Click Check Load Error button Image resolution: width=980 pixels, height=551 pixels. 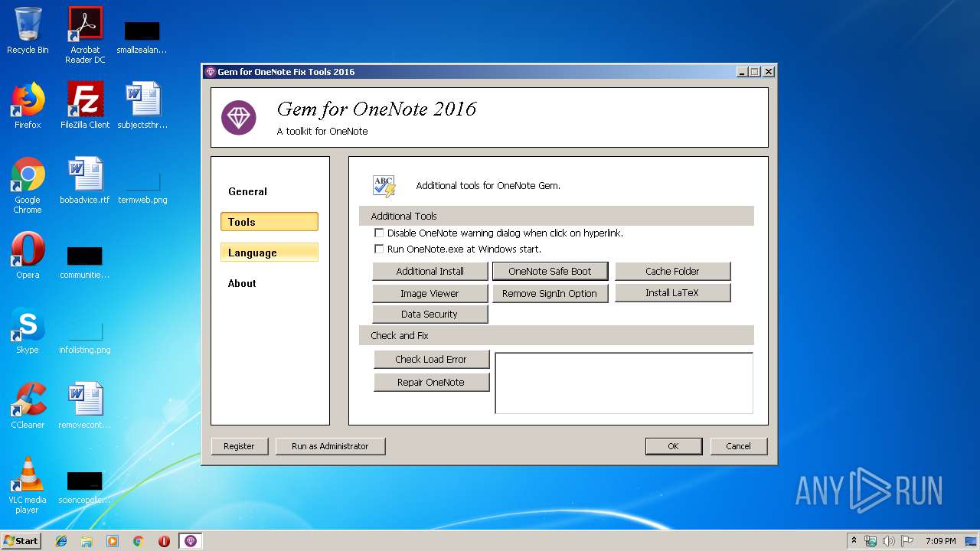[431, 359]
